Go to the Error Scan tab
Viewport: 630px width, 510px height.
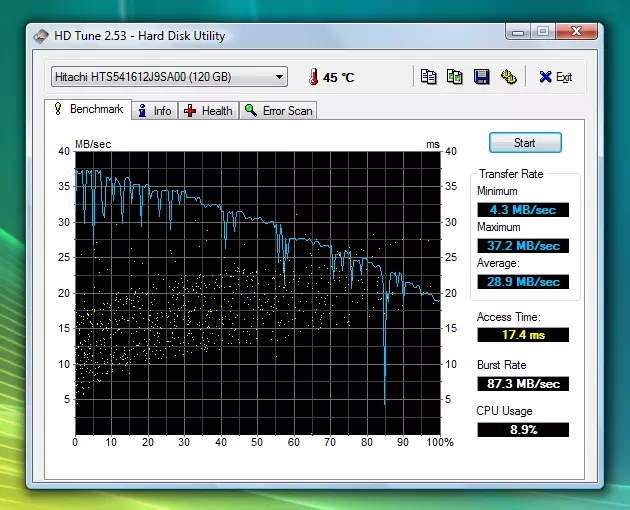click(x=278, y=111)
